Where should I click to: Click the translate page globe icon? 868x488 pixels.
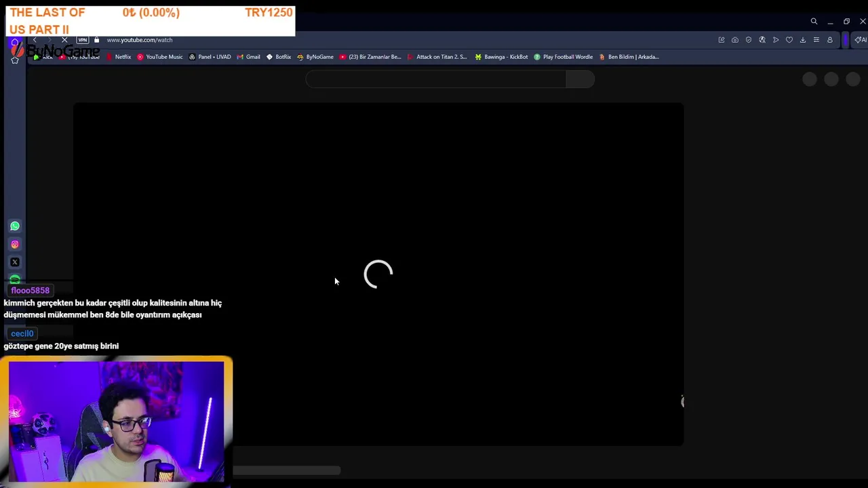[x=762, y=40]
